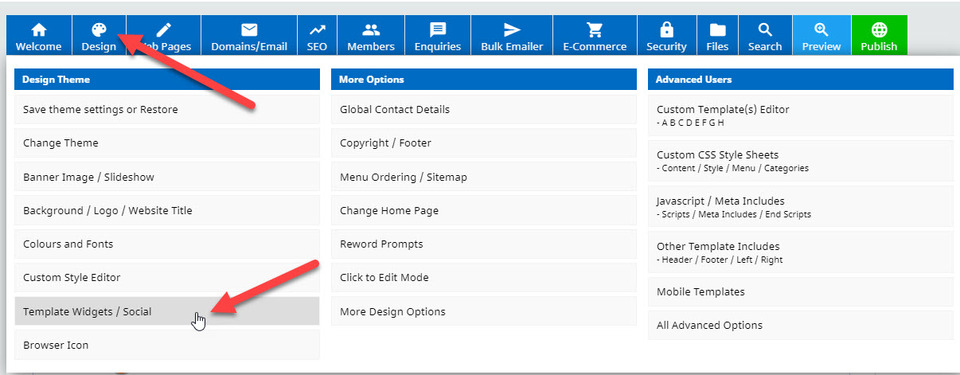Screen dimensions: 960x375
Task: Open the Files folder icon
Action: tap(717, 29)
